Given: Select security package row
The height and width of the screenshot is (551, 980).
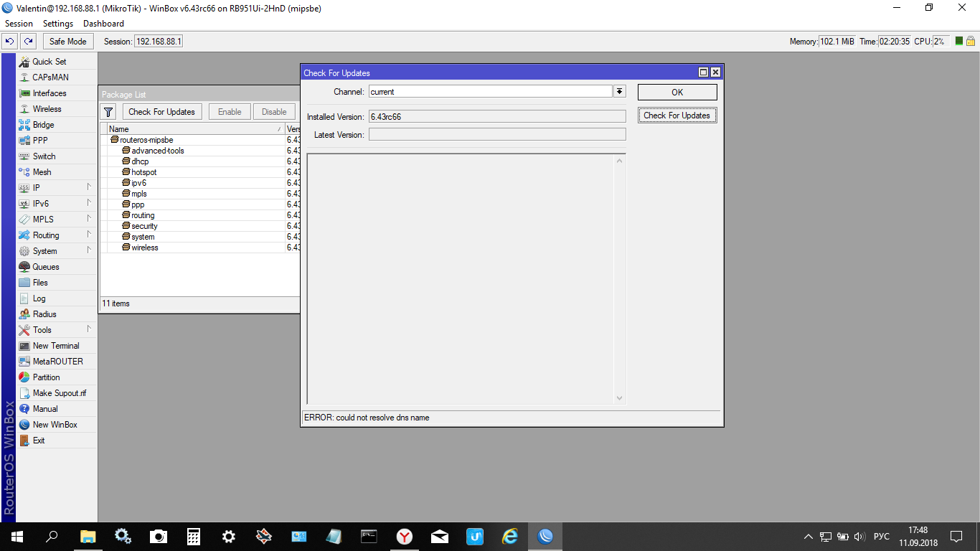Looking at the screenshot, I should click(200, 226).
